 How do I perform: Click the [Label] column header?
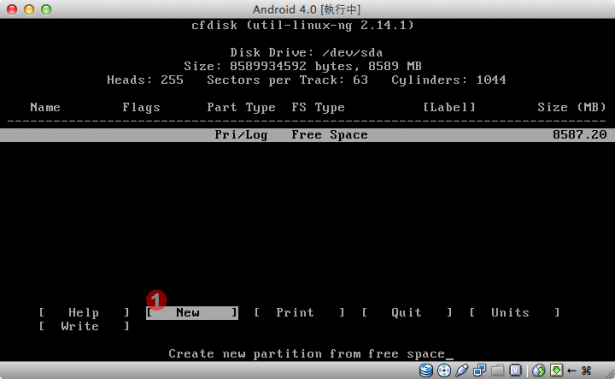[449, 107]
